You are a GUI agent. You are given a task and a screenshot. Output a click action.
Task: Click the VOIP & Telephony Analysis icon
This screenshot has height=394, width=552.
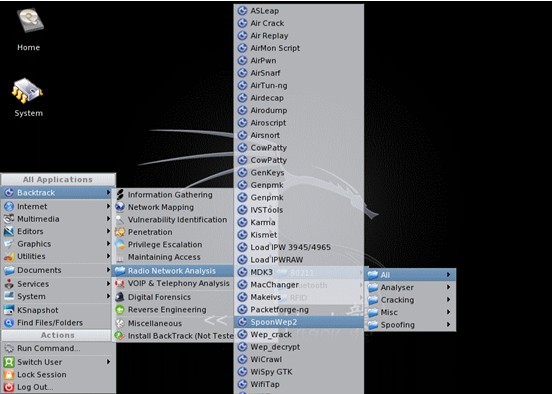point(120,283)
